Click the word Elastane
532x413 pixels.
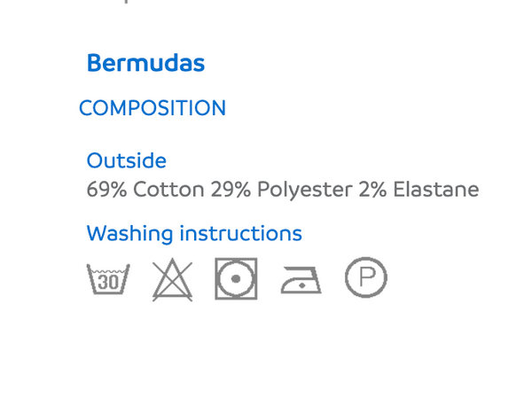pos(436,189)
